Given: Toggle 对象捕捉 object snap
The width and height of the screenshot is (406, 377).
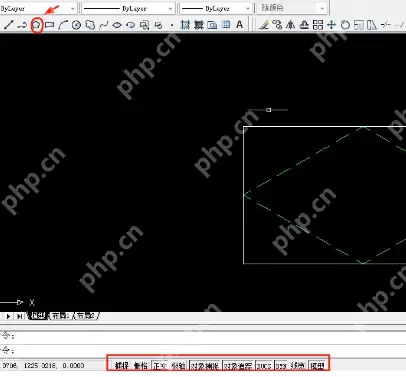Looking at the screenshot, I should pos(205,366).
